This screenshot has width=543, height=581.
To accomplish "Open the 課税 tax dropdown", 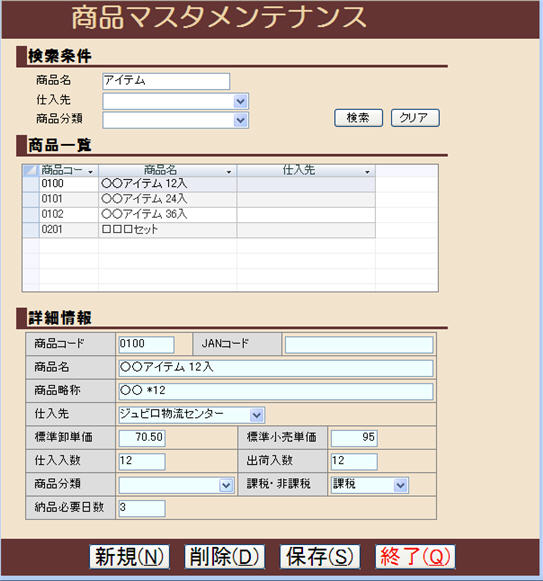I will coord(400,485).
